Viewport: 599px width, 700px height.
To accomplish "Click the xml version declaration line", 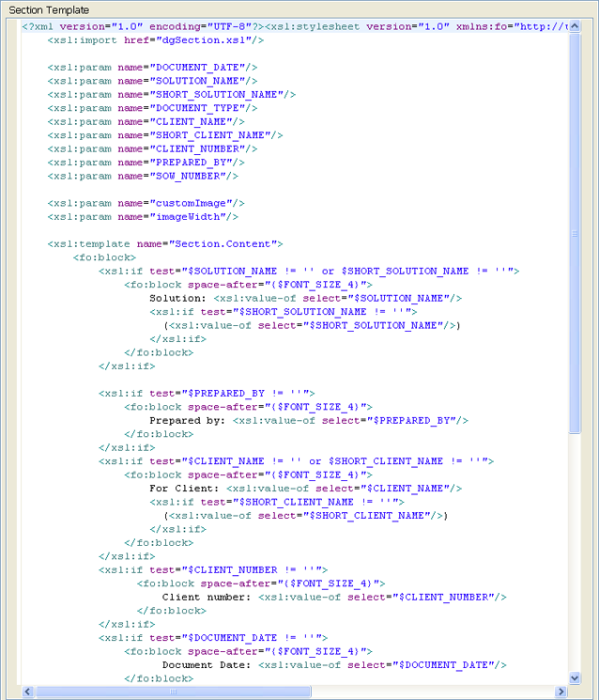I will coord(295,27).
